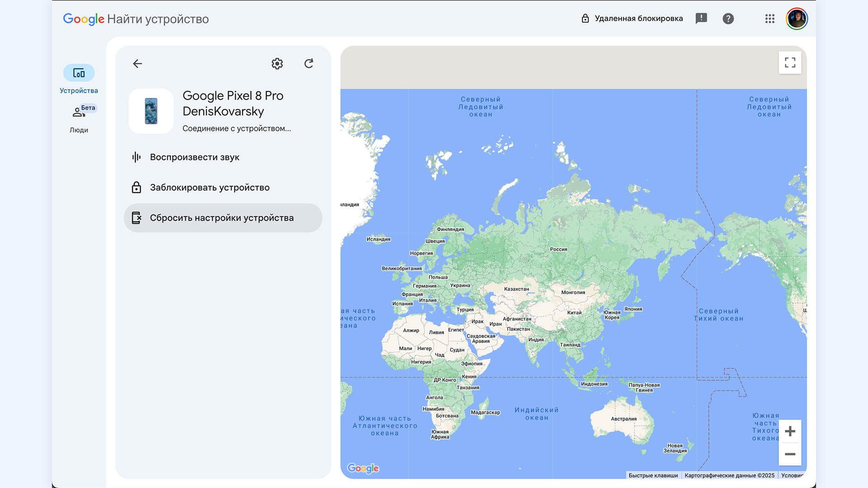
Task: Select Воспроизвести звук
Action: tap(223, 157)
